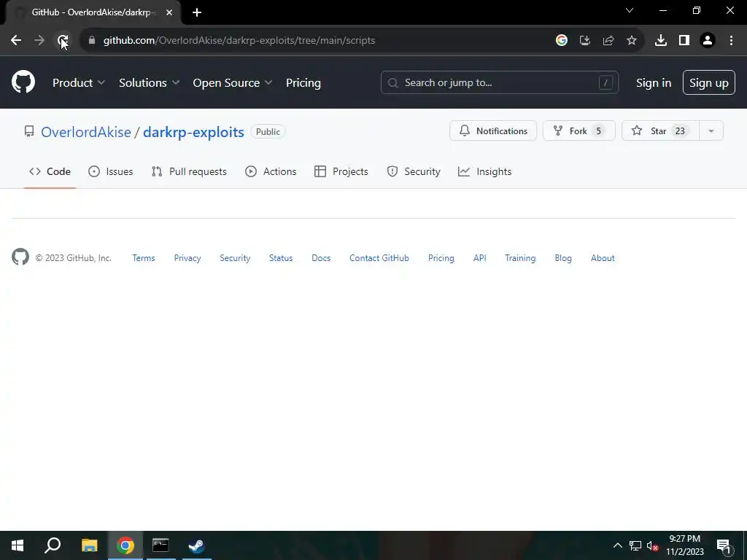Open the Pricing page from header
The width and height of the screenshot is (747, 560).
click(x=303, y=83)
